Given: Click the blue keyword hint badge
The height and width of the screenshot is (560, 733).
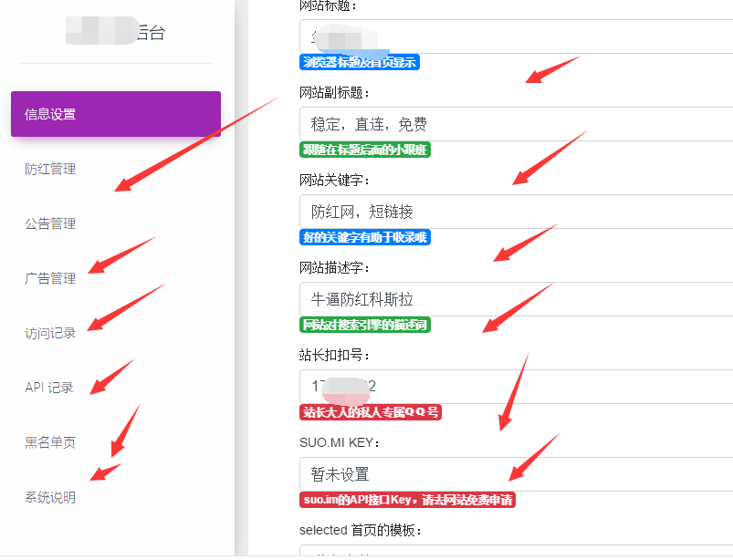Looking at the screenshot, I should pos(363,237).
